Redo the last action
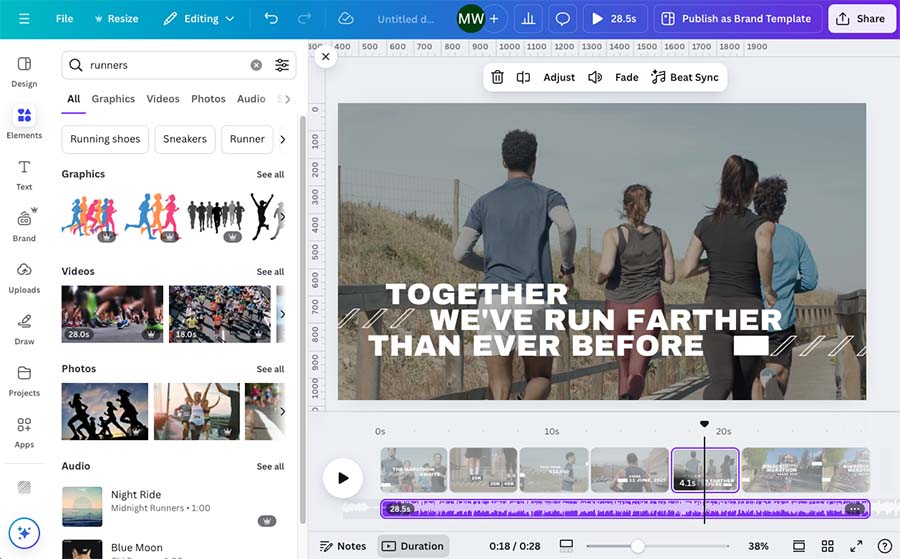The width and height of the screenshot is (900, 559). point(304,19)
